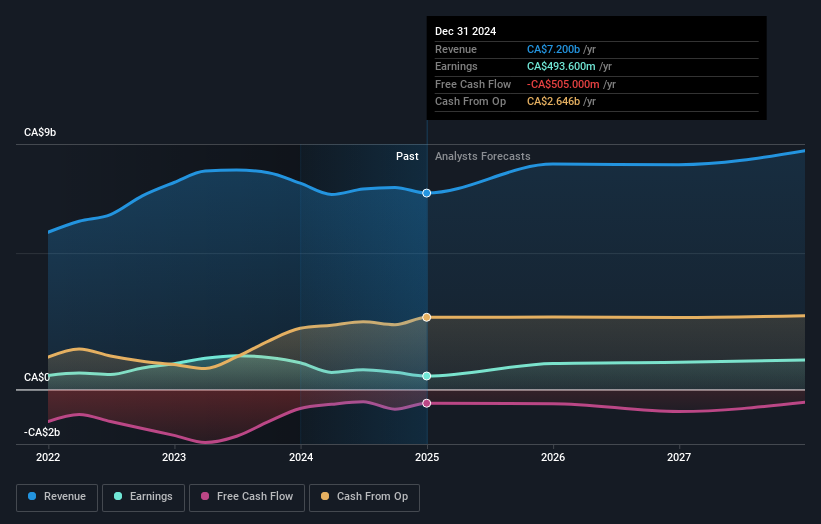Click the Dec 31 2024 tooltip date
Screen dimensions: 821x524
click(465, 31)
